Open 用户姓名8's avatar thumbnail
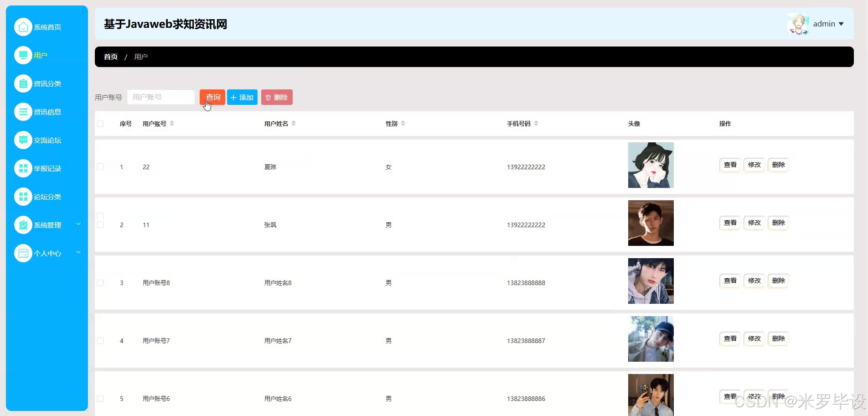Screen dimensions: 868x416 point(651,281)
